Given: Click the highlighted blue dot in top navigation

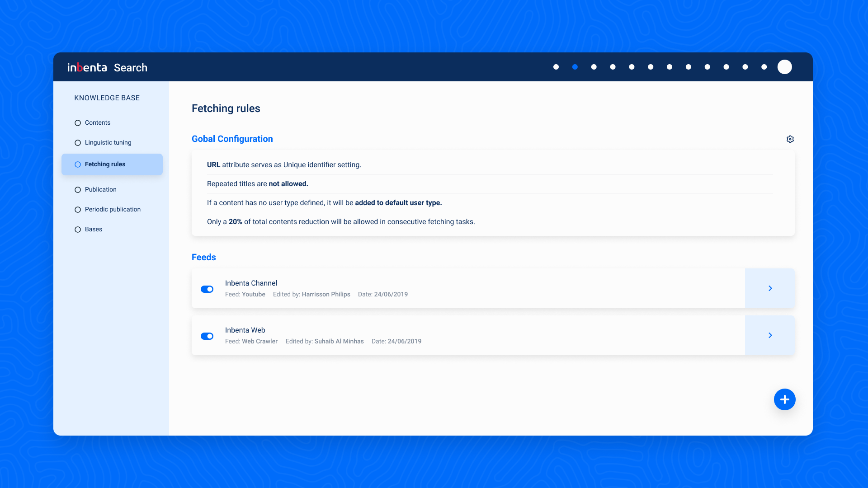Looking at the screenshot, I should pos(575,67).
